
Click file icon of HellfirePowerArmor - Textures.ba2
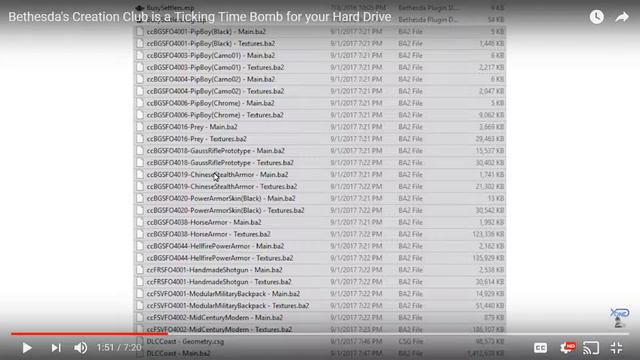coord(140,258)
